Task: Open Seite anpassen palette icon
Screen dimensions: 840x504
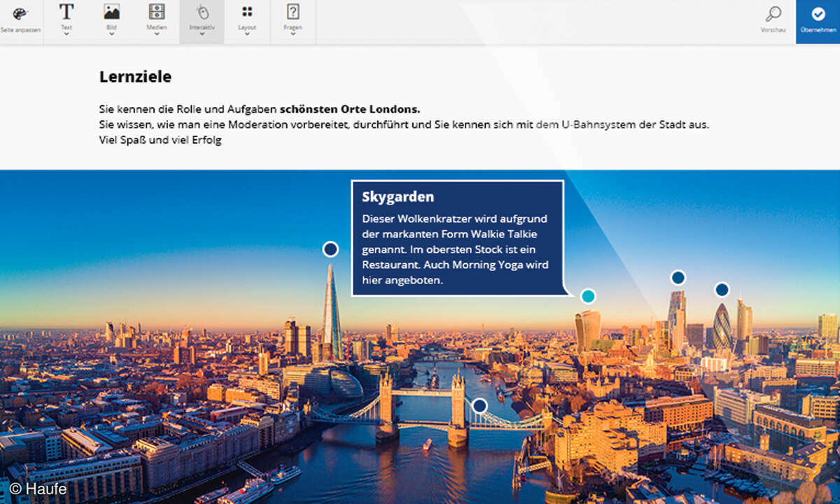Action: (x=21, y=14)
